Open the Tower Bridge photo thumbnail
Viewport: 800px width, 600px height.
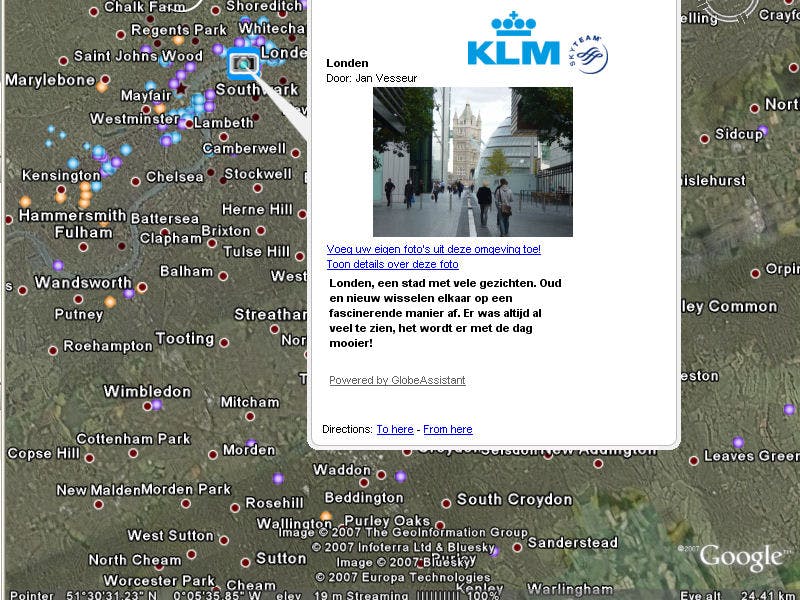coord(472,162)
